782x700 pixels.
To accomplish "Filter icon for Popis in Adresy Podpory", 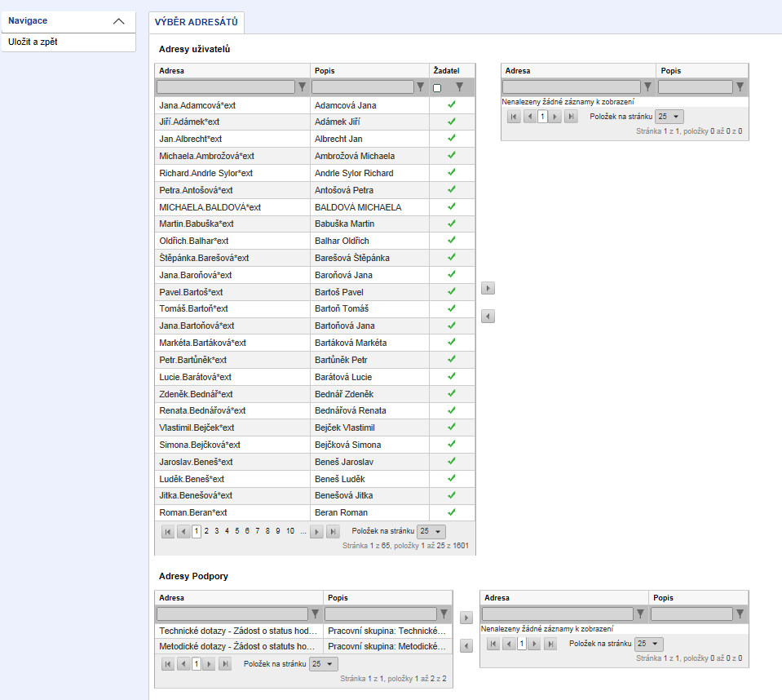I will click(x=444, y=614).
